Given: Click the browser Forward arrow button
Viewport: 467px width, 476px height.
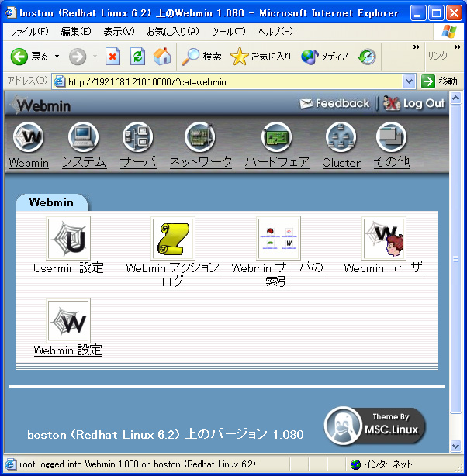Looking at the screenshot, I should point(78,57).
